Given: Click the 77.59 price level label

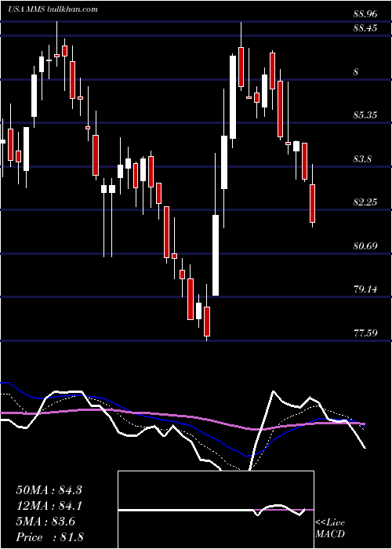Looking at the screenshot, I should pos(365,333).
